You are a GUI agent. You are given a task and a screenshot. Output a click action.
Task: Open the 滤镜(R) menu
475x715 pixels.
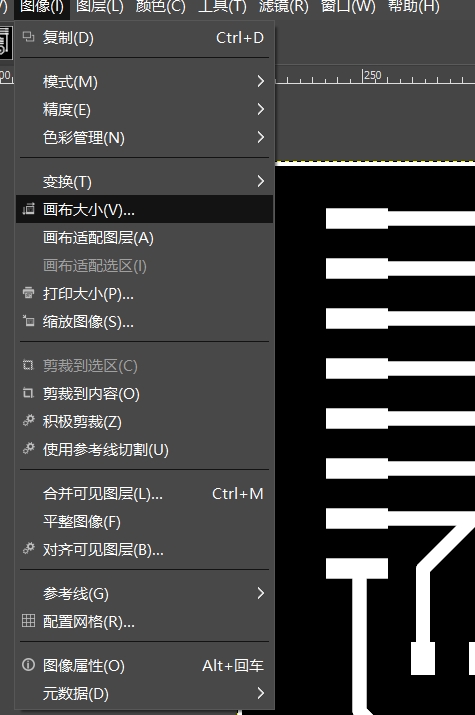[284, 7]
